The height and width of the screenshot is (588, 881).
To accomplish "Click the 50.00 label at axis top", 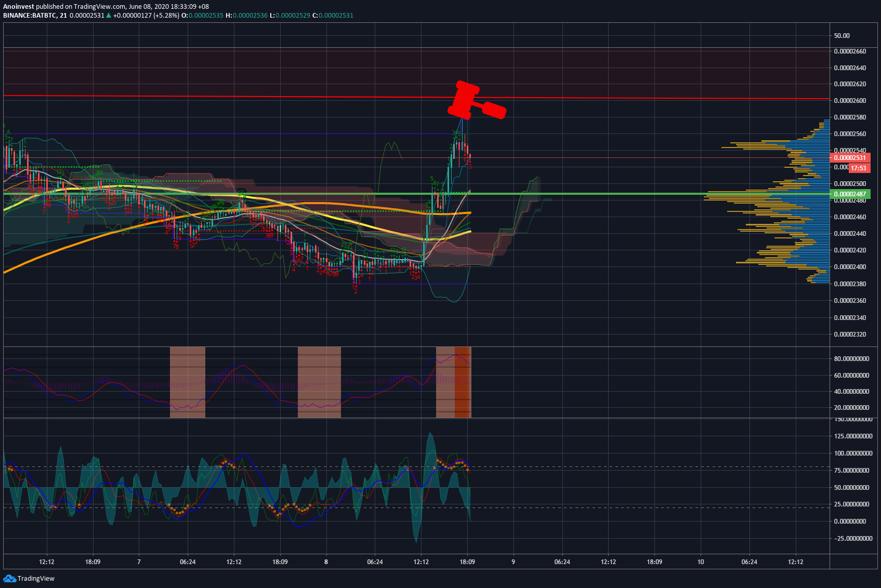I will (842, 36).
